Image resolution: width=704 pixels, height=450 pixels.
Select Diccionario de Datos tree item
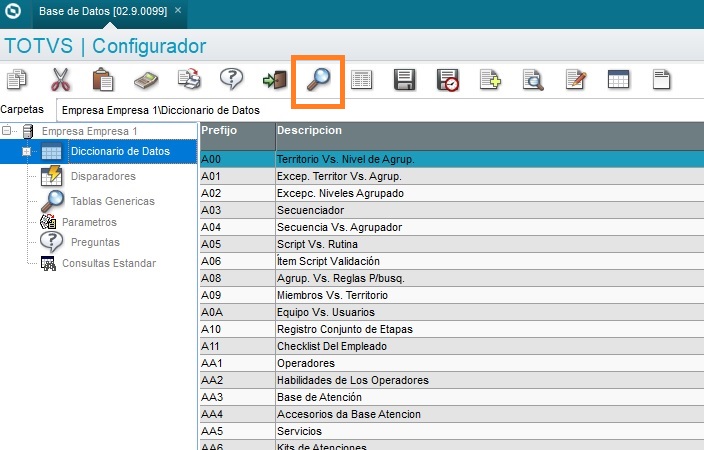(120, 151)
